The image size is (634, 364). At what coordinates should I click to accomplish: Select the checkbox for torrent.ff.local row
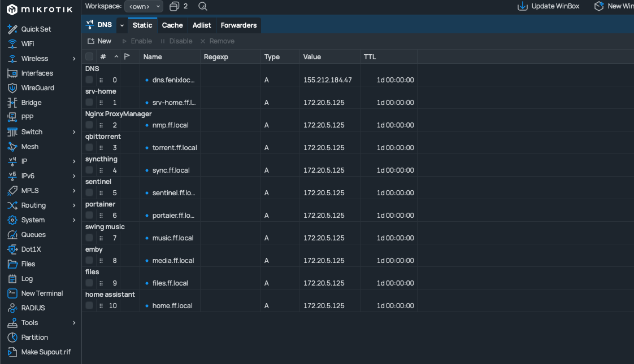tap(89, 148)
